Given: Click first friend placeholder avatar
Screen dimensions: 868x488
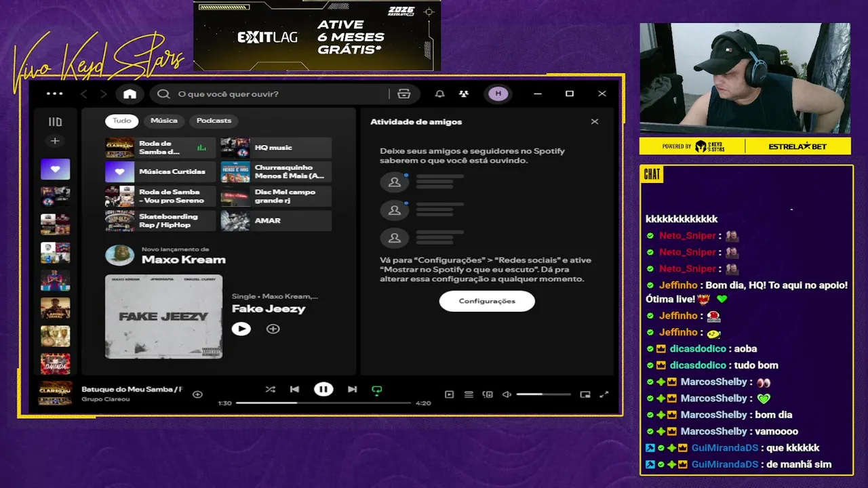Looking at the screenshot, I should click(394, 182).
